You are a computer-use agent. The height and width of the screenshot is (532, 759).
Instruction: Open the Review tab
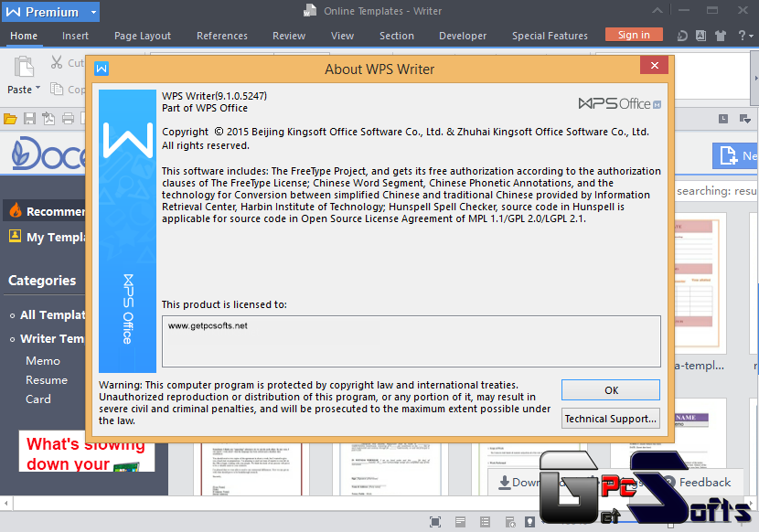[288, 36]
